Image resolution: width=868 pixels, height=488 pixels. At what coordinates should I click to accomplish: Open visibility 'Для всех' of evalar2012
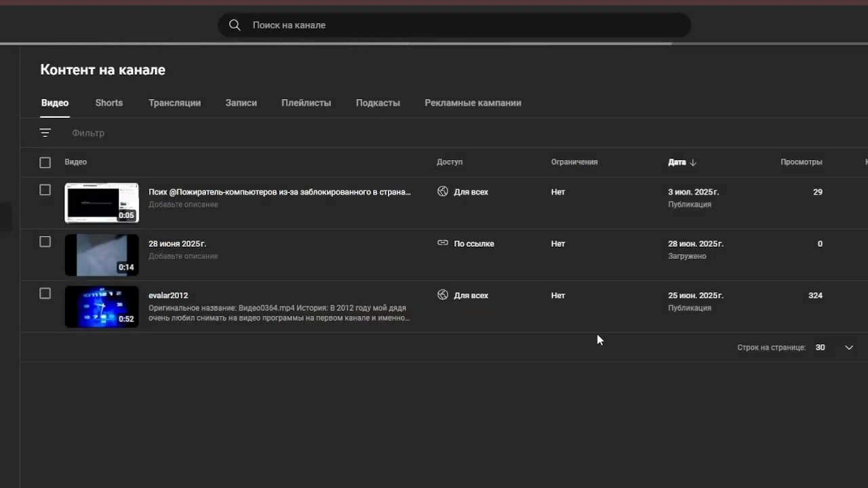coord(471,296)
